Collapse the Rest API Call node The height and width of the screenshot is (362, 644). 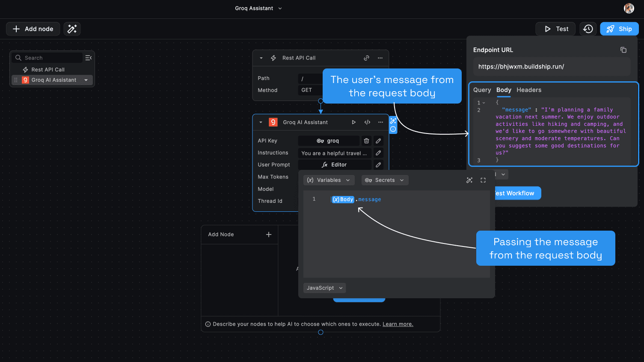tap(261, 58)
